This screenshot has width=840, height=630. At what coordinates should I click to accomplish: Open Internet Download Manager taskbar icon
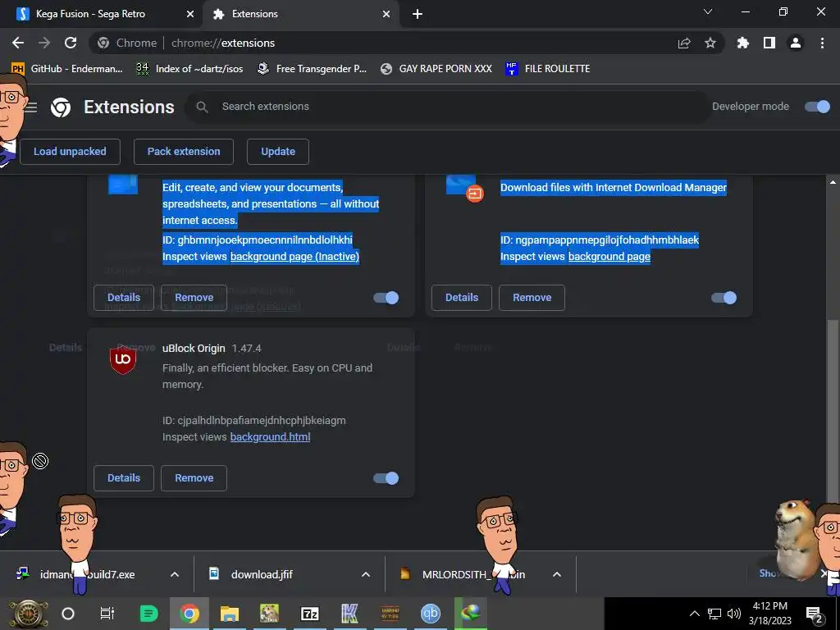coord(470,614)
